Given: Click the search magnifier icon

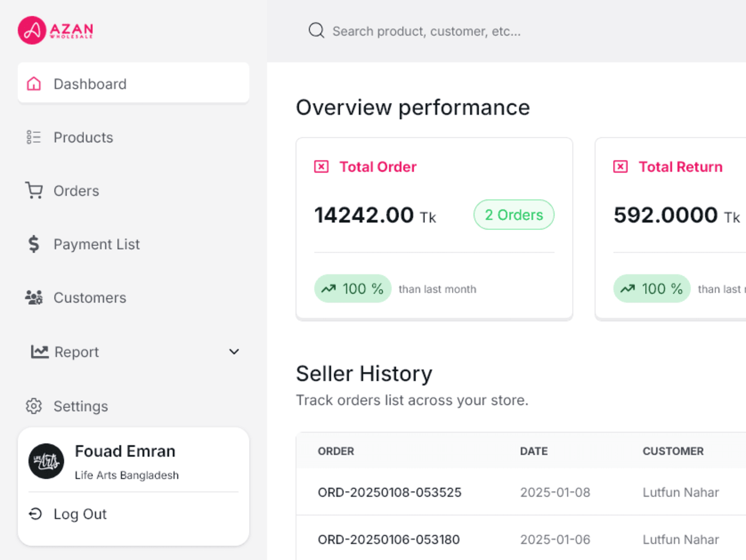Looking at the screenshot, I should coord(316,31).
